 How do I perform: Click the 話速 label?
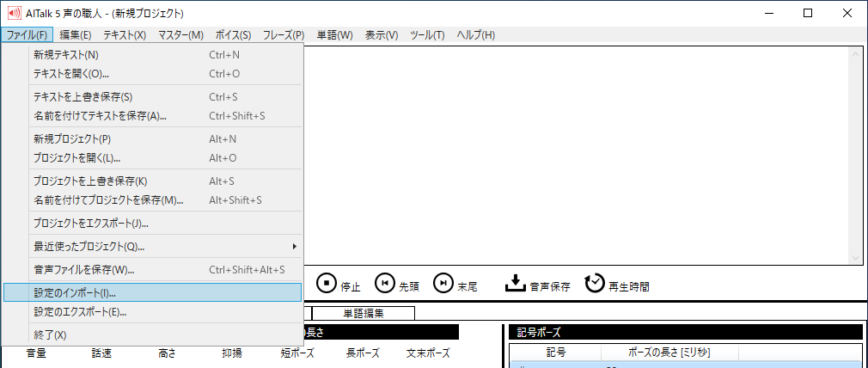point(102,353)
